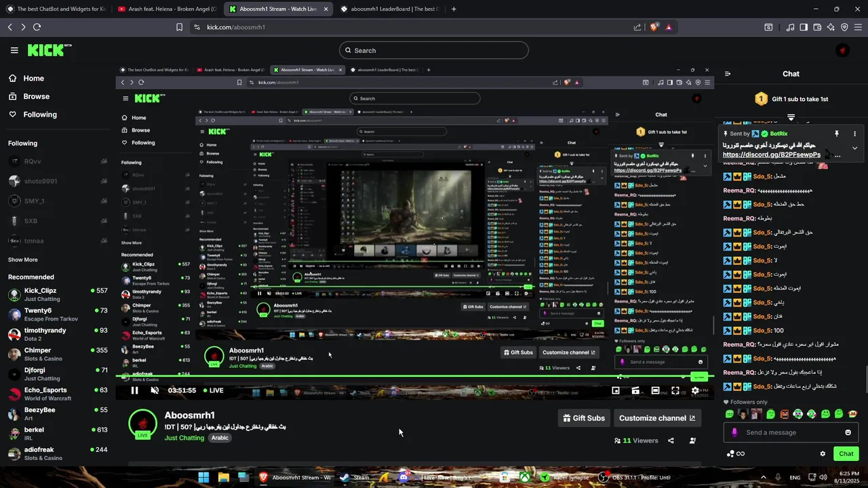Open Brave Rewards triangle icon
The image size is (868, 488).
pyautogui.click(x=669, y=27)
